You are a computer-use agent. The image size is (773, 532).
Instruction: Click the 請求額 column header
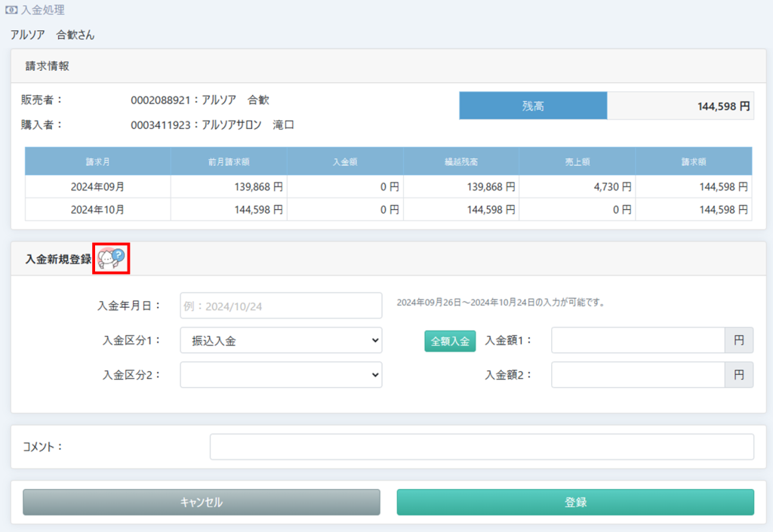[x=694, y=161]
